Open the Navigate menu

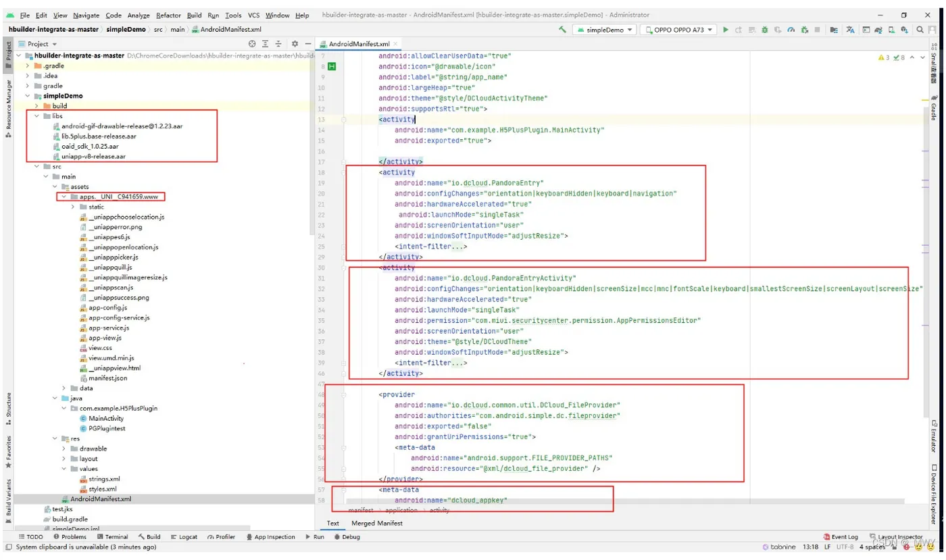86,15
